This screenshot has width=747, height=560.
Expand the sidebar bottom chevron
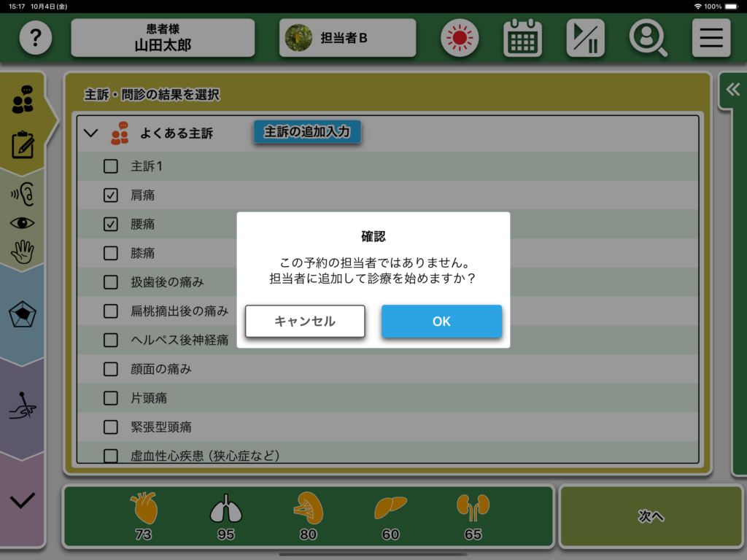23,500
